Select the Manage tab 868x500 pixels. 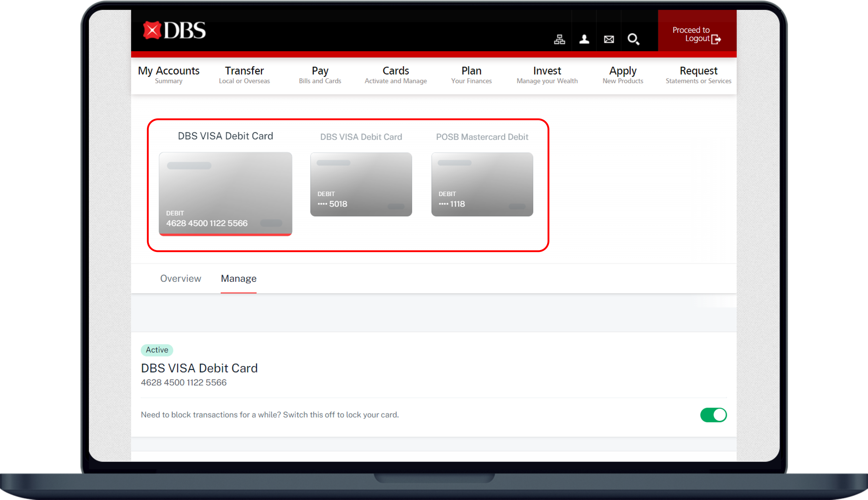[x=239, y=279]
